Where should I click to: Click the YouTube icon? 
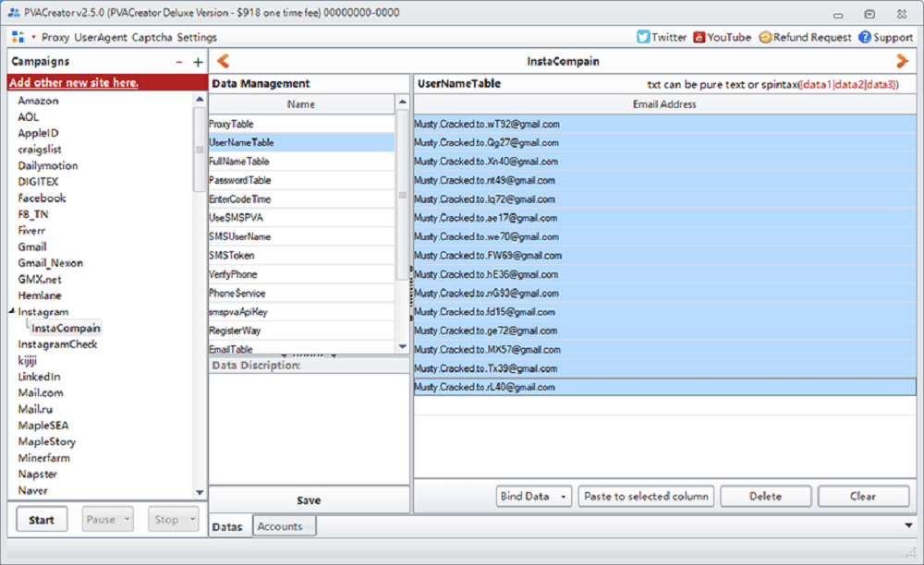pos(699,37)
